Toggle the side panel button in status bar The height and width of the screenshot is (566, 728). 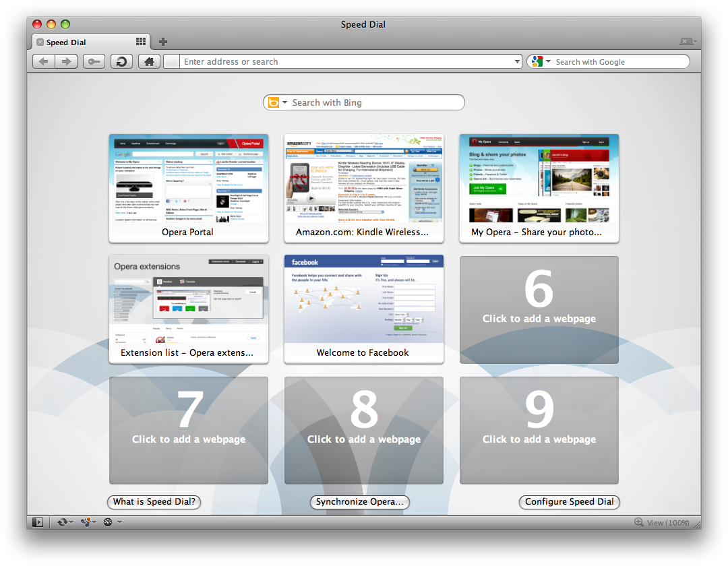[37, 522]
